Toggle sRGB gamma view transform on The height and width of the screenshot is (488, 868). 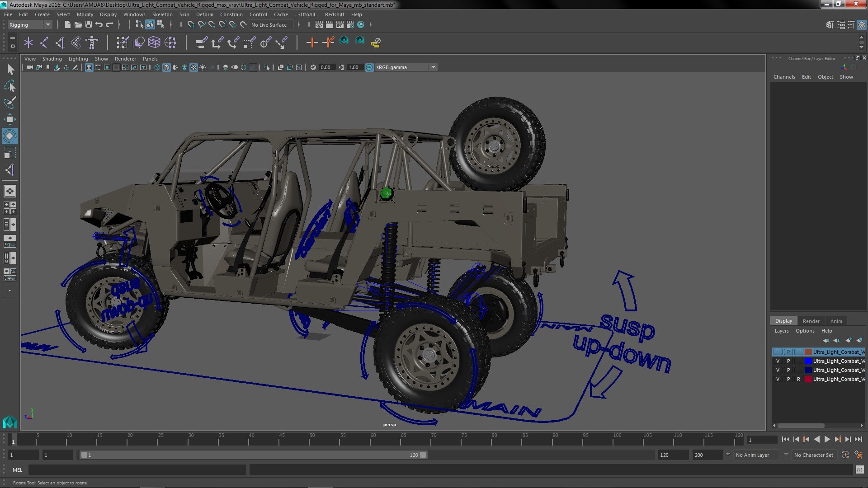369,67
